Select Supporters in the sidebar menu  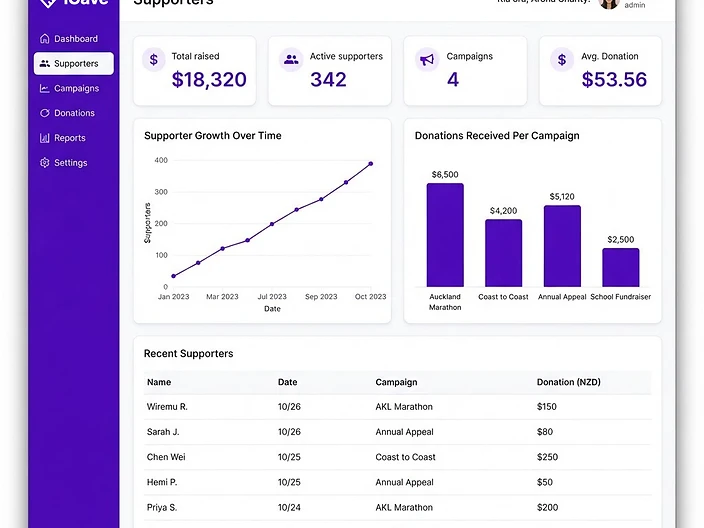(74, 63)
